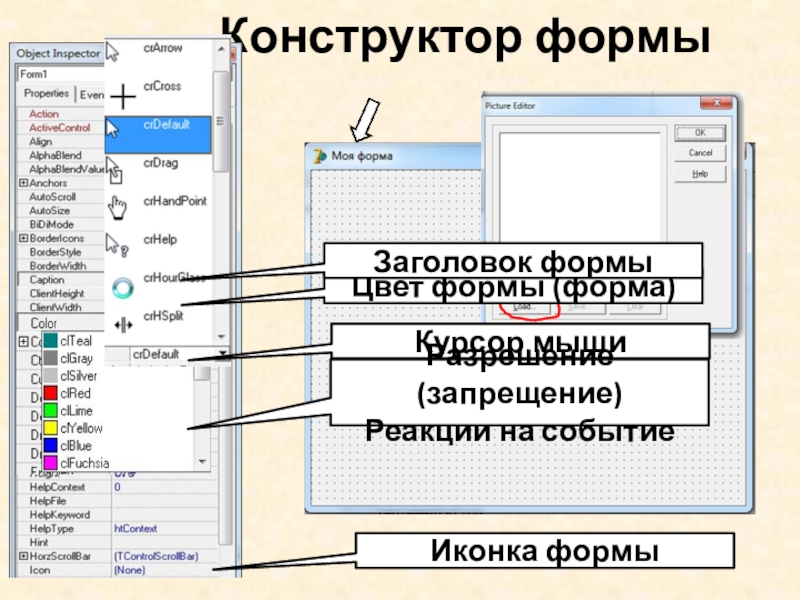This screenshot has height=600, width=800.
Task: Choose the crCross cursor option
Action: pyautogui.click(x=158, y=95)
